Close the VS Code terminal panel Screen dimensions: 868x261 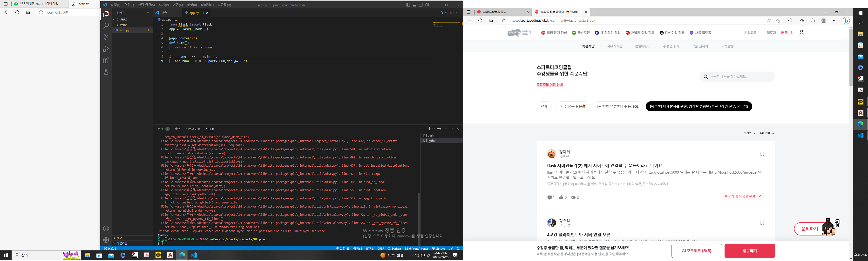coord(458,129)
